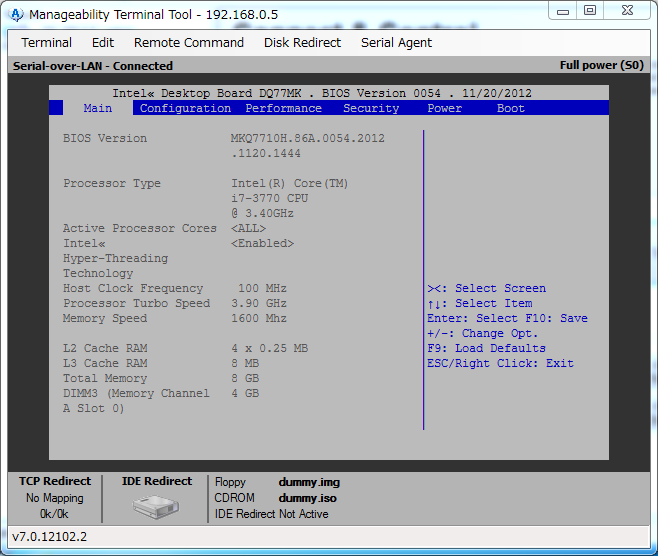Viewport: 658px width, 556px height.
Task: Select the Boot BIOS tab
Action: [x=511, y=108]
